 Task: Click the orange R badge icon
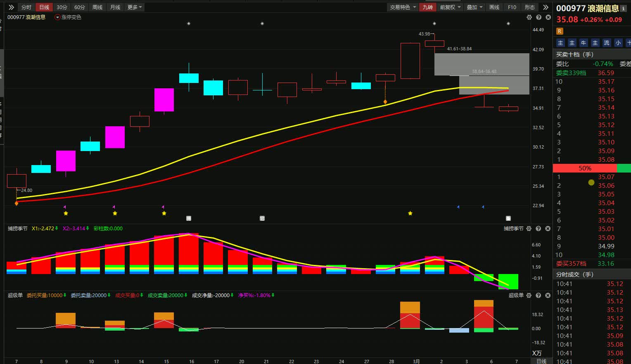[x=560, y=31]
